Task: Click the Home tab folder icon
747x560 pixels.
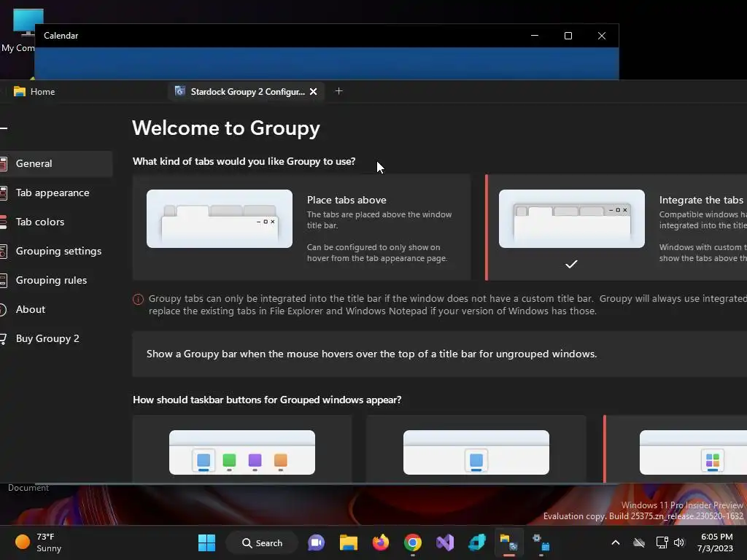Action: click(x=20, y=91)
